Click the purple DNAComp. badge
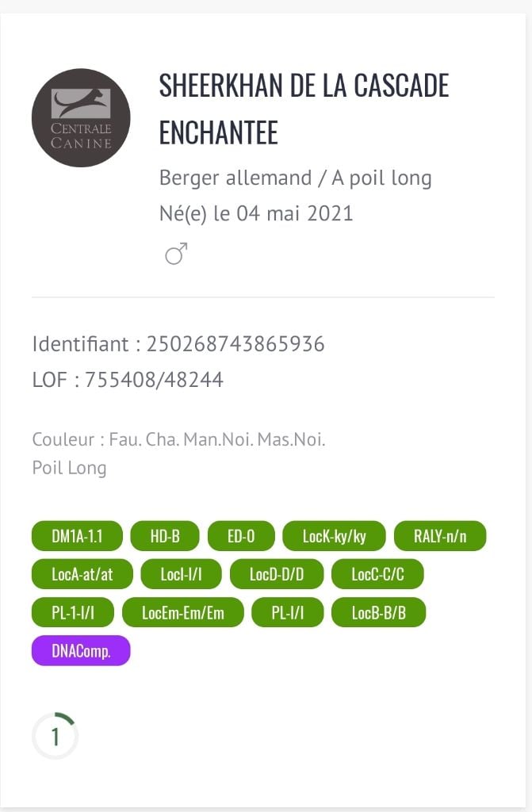Image resolution: width=532 pixels, height=812 pixels. pos(81,650)
